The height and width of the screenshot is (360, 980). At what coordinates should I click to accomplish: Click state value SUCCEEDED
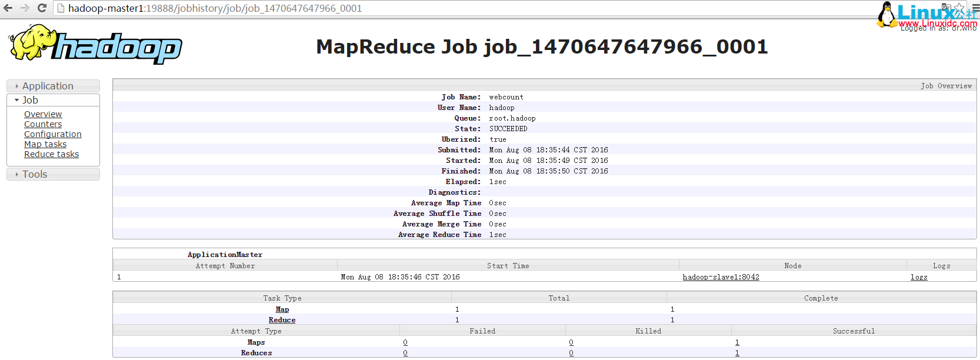coord(508,129)
